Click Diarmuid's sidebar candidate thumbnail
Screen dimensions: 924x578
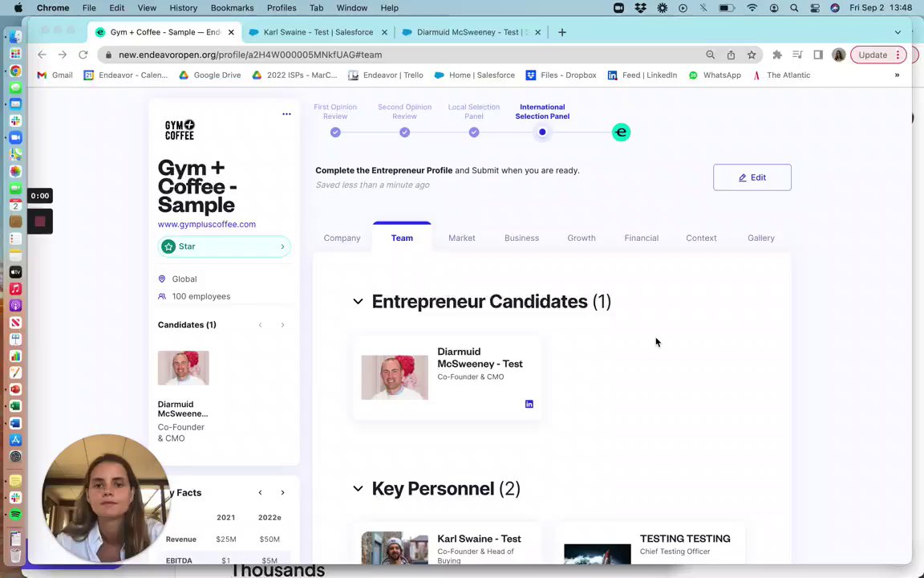pyautogui.click(x=183, y=368)
